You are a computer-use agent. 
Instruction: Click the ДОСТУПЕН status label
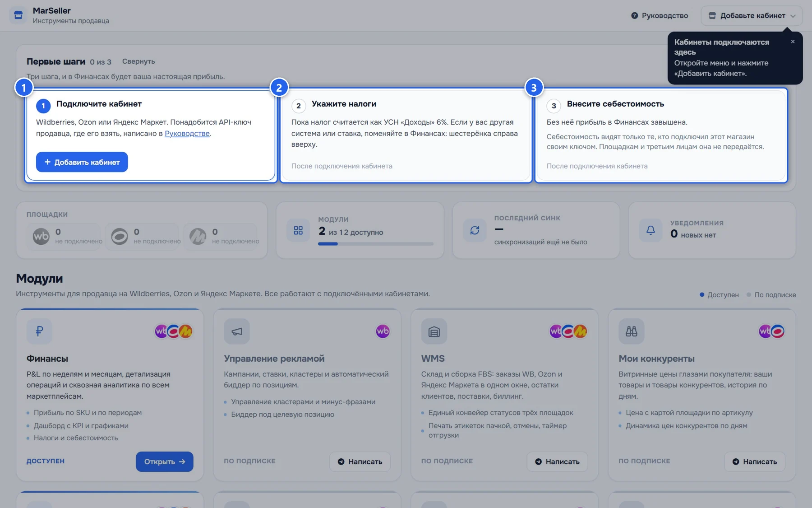[x=46, y=461]
